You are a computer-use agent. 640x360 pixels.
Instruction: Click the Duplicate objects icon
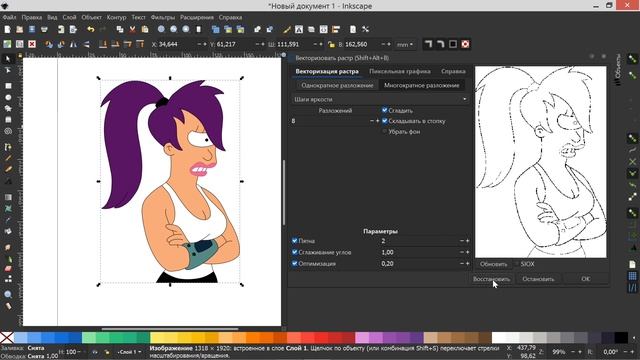(x=216, y=29)
